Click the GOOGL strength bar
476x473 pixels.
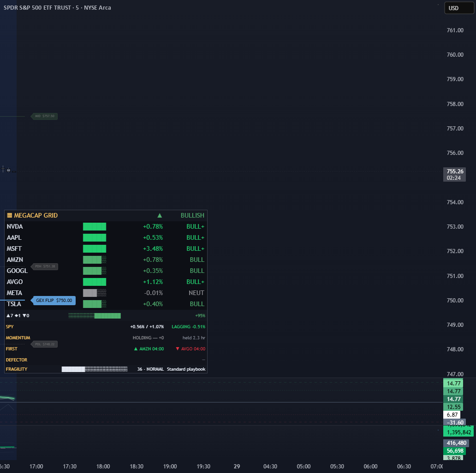tap(95, 271)
